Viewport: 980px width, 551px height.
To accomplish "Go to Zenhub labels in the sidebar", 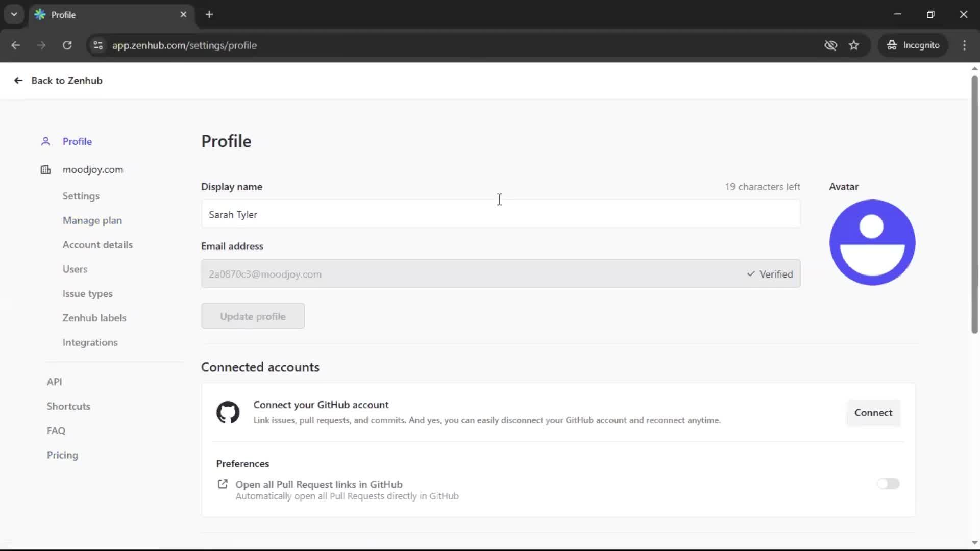I will pos(94,318).
